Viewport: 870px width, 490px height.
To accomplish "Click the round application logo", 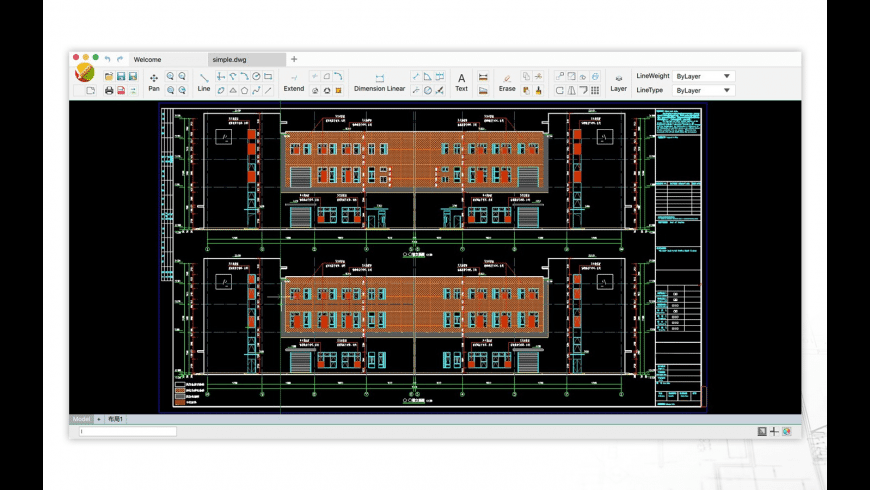I will 85,72.
